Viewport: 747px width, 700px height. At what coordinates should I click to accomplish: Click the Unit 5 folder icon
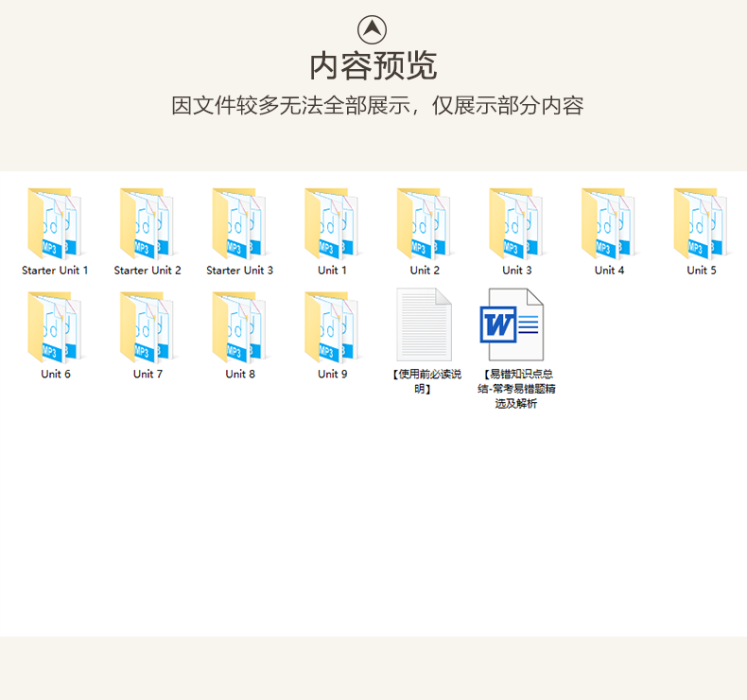click(x=702, y=223)
